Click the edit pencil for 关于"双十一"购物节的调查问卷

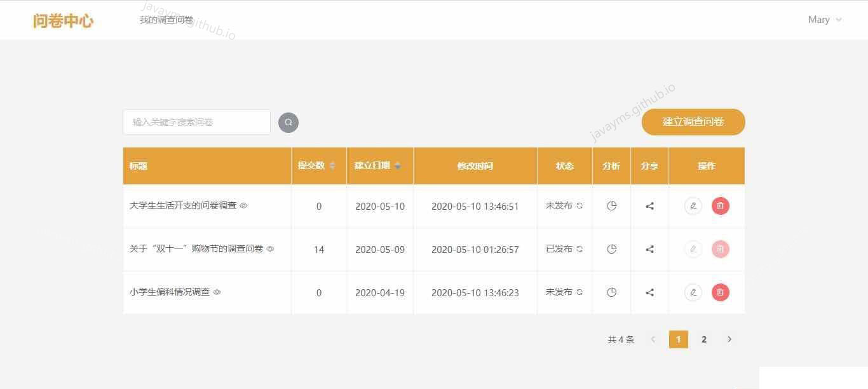coord(693,249)
